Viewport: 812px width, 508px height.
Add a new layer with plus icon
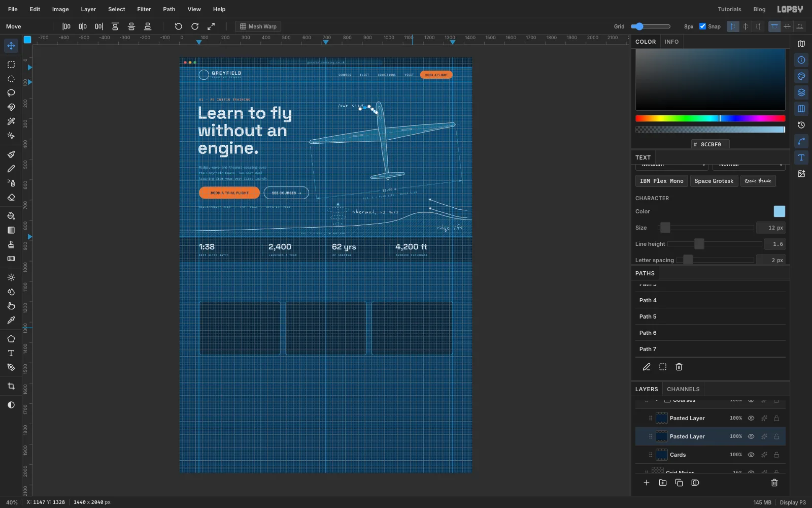click(x=647, y=483)
